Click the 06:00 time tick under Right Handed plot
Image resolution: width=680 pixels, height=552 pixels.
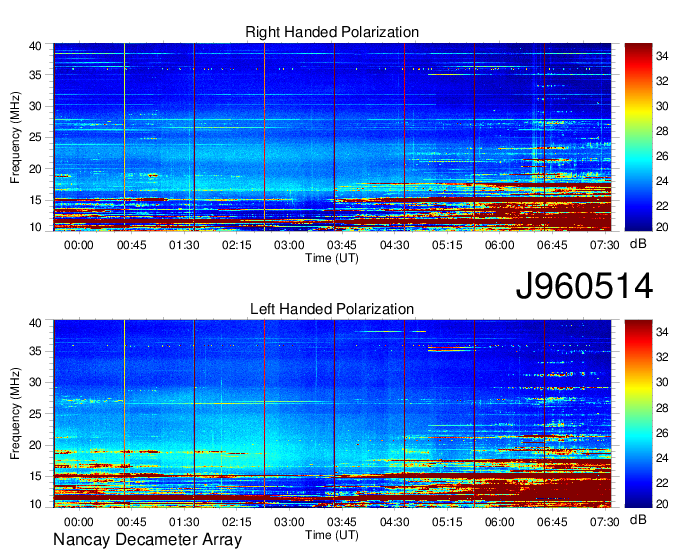click(x=499, y=245)
